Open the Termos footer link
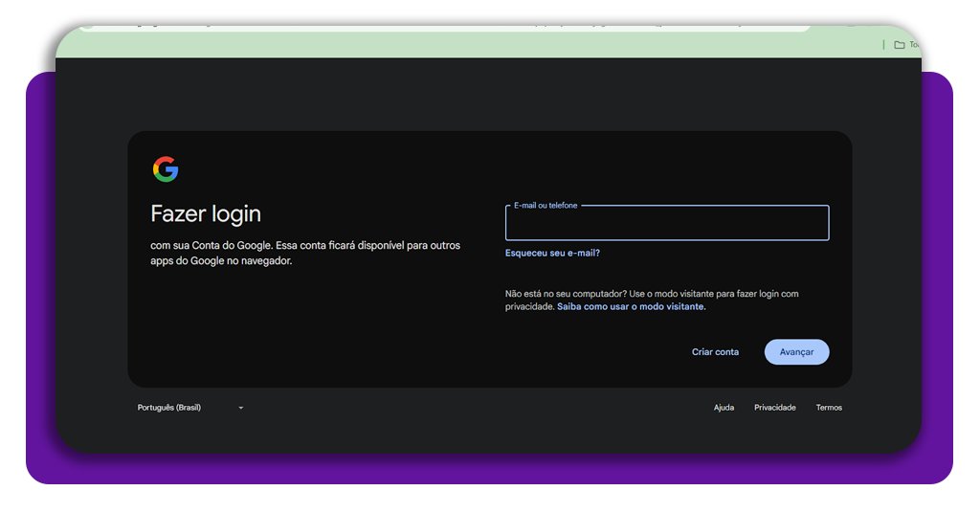980x513 pixels. (829, 408)
